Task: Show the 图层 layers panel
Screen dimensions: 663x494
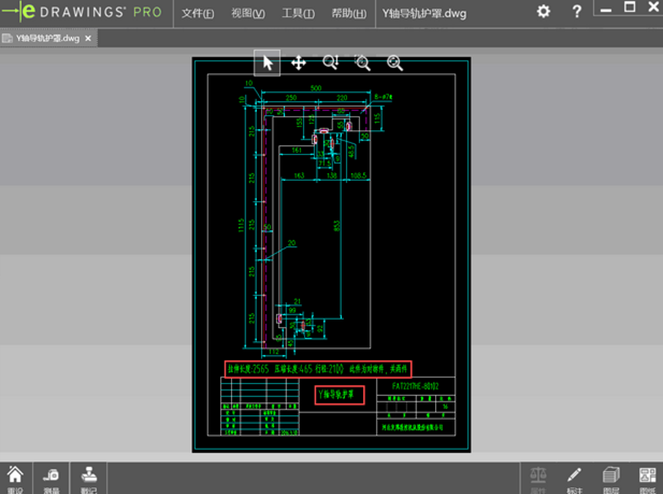Action: pos(611,478)
